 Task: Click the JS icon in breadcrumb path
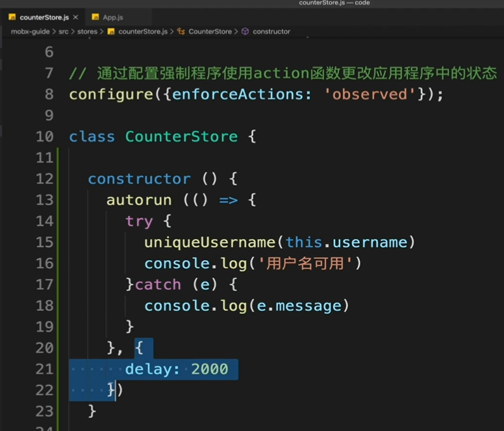pos(111,31)
